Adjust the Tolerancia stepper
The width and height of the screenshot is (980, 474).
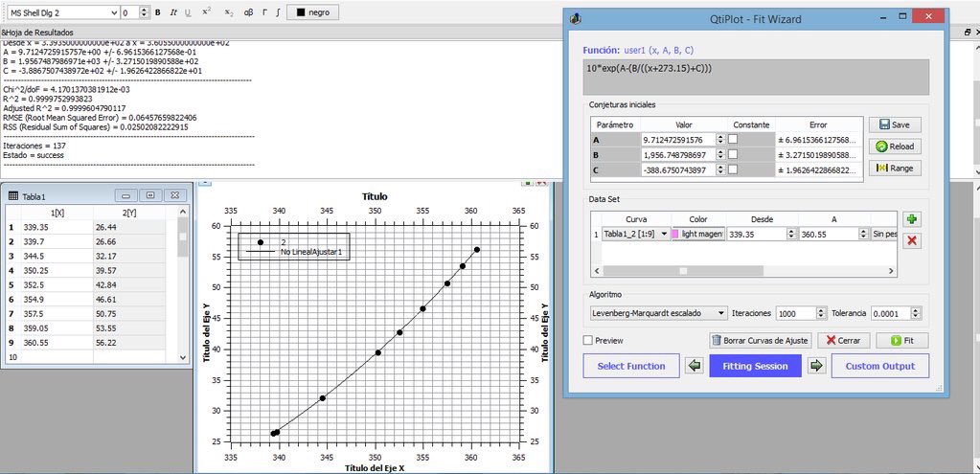[916, 313]
